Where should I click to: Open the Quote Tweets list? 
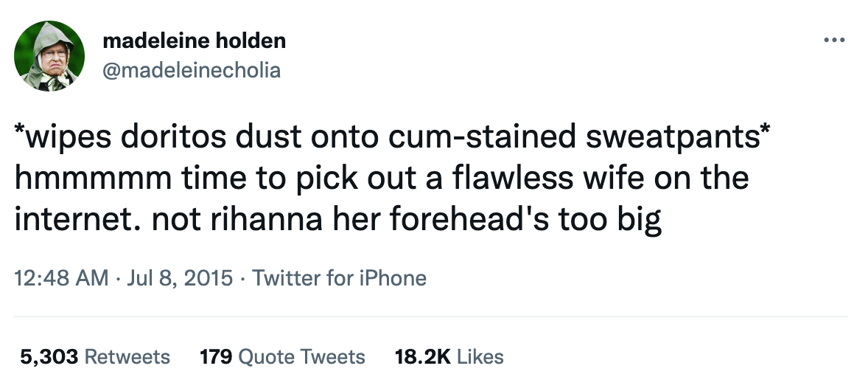pyautogui.click(x=302, y=357)
